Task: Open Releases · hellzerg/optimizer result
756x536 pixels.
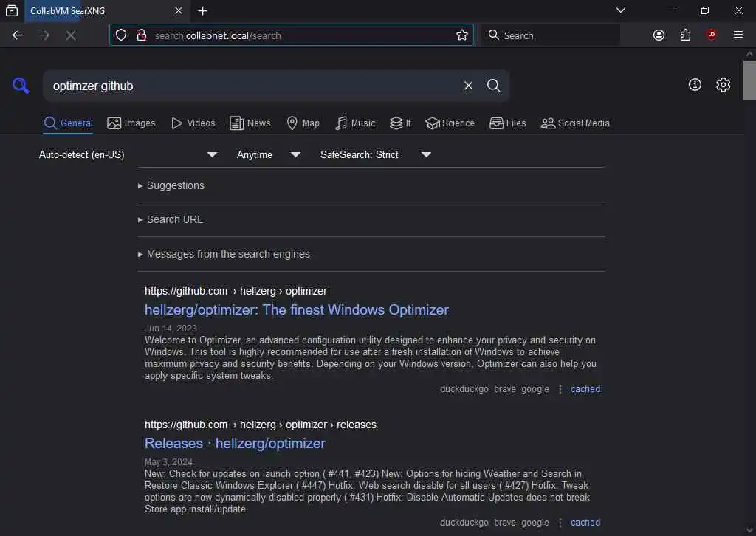Action: pyautogui.click(x=235, y=444)
